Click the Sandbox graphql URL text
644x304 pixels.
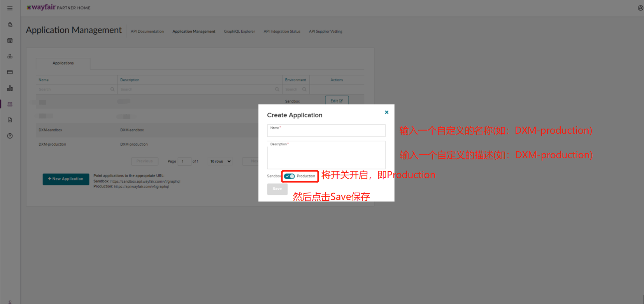tap(145, 182)
